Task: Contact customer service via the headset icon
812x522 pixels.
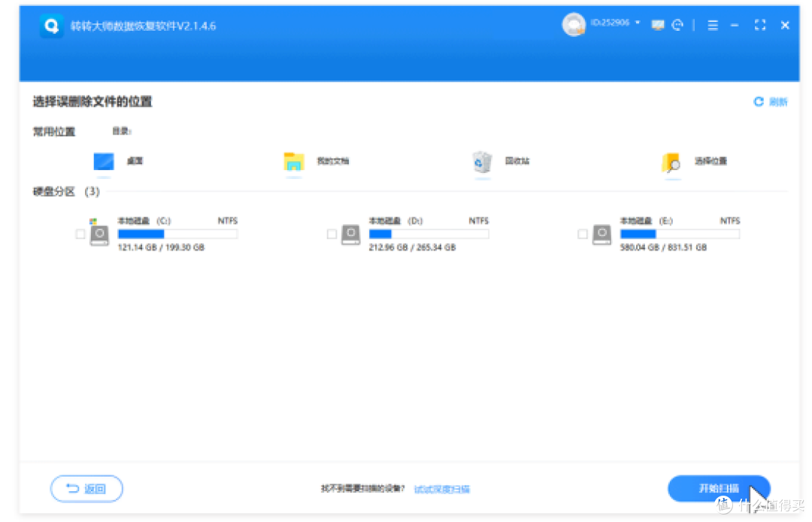Action: (x=677, y=25)
